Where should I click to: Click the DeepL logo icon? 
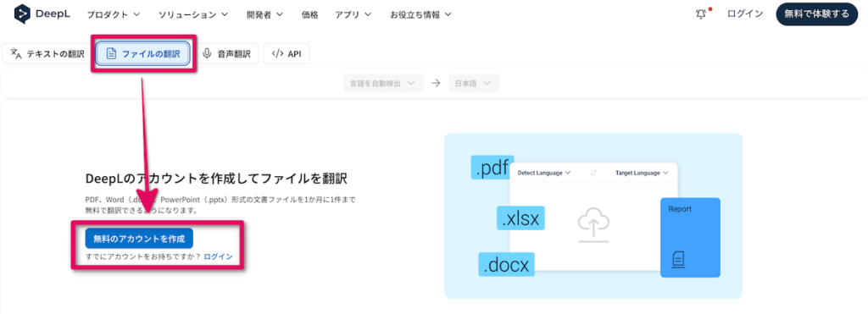[x=22, y=14]
